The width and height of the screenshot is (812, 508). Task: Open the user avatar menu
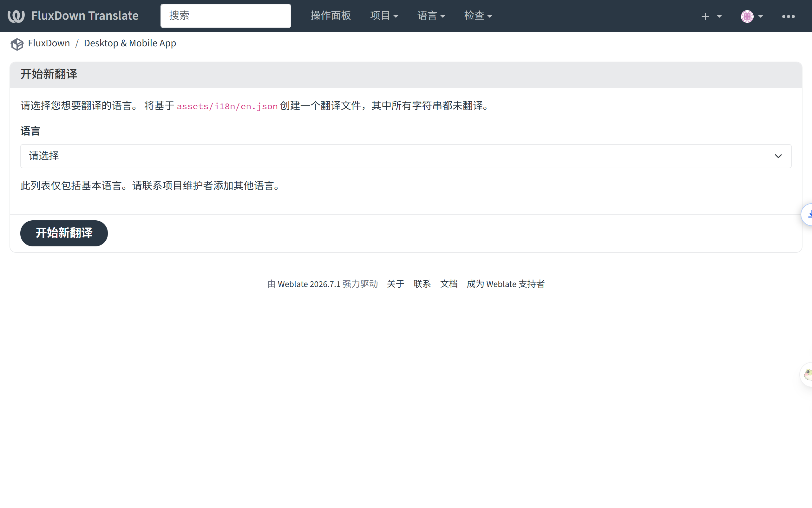pos(752,16)
